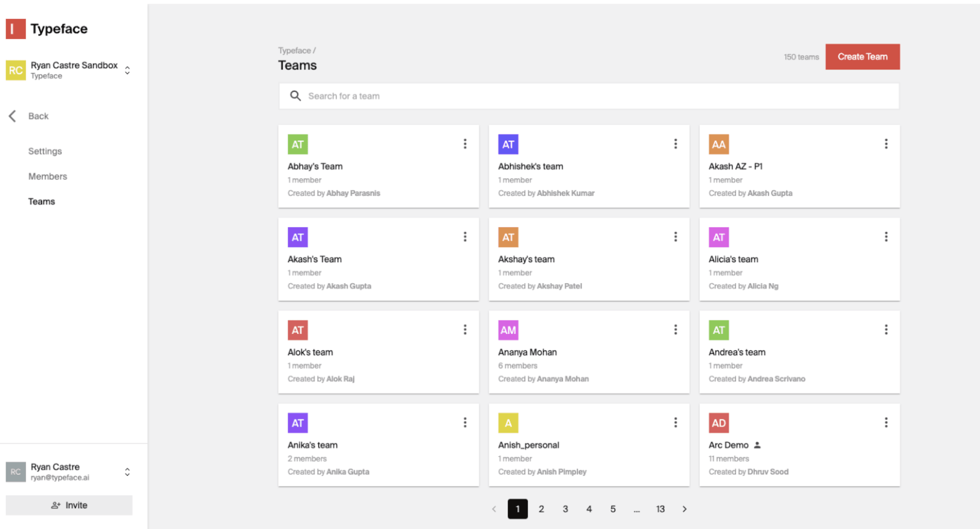Go to pagination page 5
The width and height of the screenshot is (980, 529).
(613, 509)
